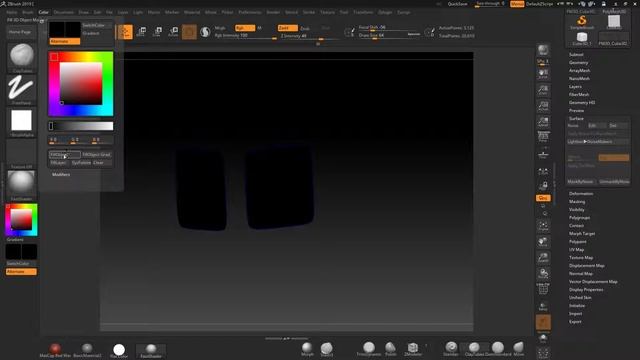This screenshot has height=360, width=640.
Task: Open the material sphere selector on left shelf
Action: (22, 185)
